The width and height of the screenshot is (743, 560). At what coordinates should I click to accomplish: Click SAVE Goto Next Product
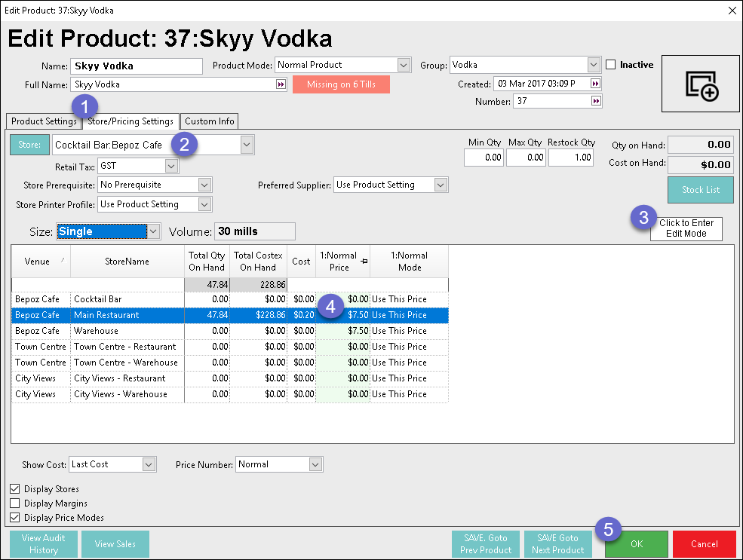tap(557, 544)
